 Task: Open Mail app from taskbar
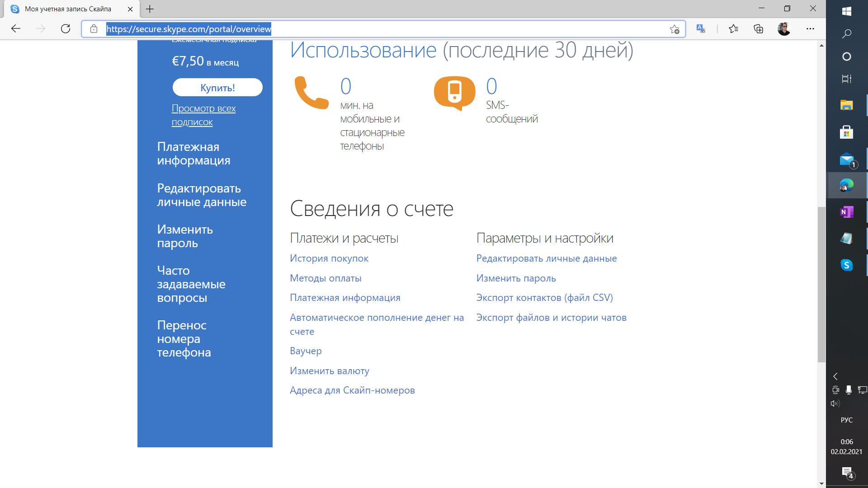tap(847, 159)
